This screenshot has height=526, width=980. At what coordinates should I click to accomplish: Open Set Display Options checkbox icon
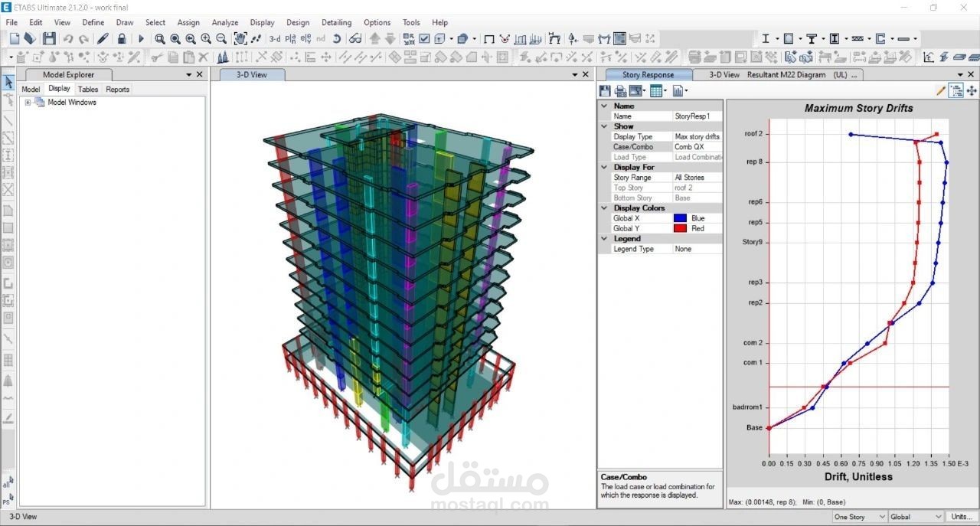[x=425, y=38]
